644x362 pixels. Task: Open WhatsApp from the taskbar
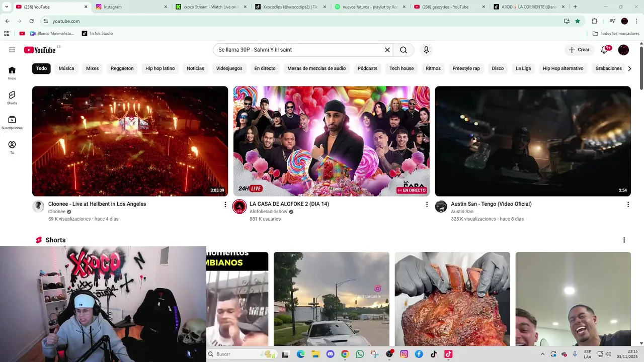coord(360,354)
